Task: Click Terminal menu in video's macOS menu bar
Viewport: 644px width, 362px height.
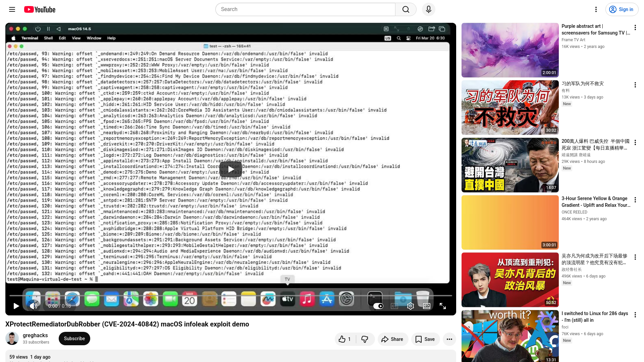Action: (x=30, y=38)
